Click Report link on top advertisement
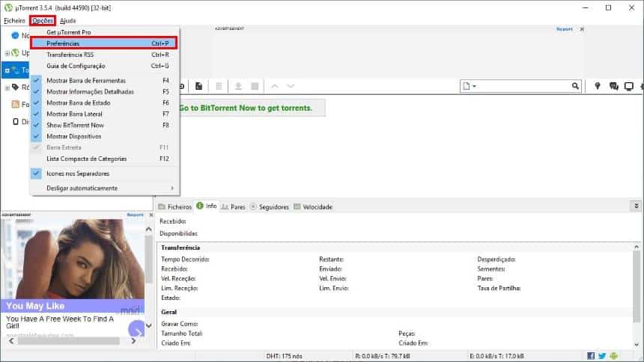This screenshot has height=362, width=644. click(x=565, y=29)
